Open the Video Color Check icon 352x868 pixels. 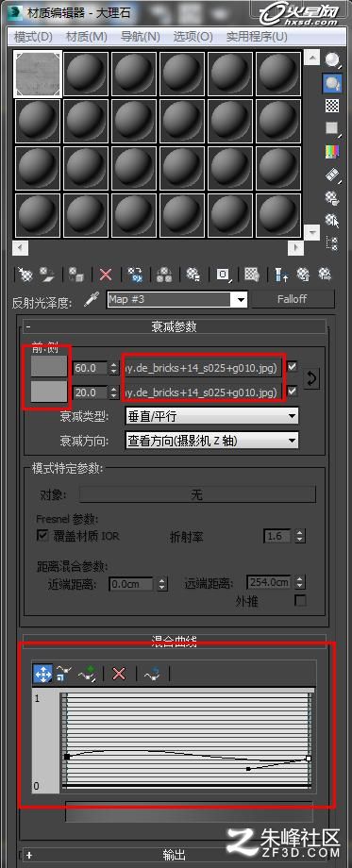(332, 151)
